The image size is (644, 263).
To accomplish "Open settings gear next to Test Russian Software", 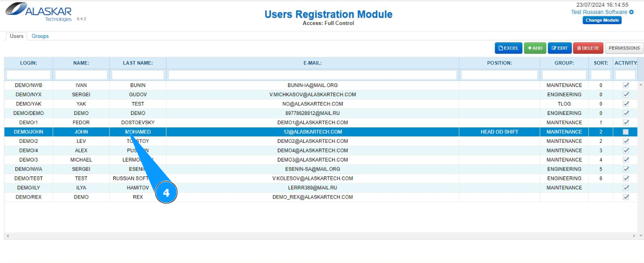I will tap(632, 12).
